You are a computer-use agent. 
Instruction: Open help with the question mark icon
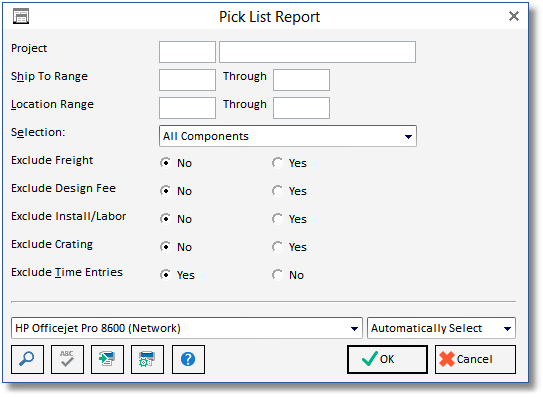pos(188,359)
